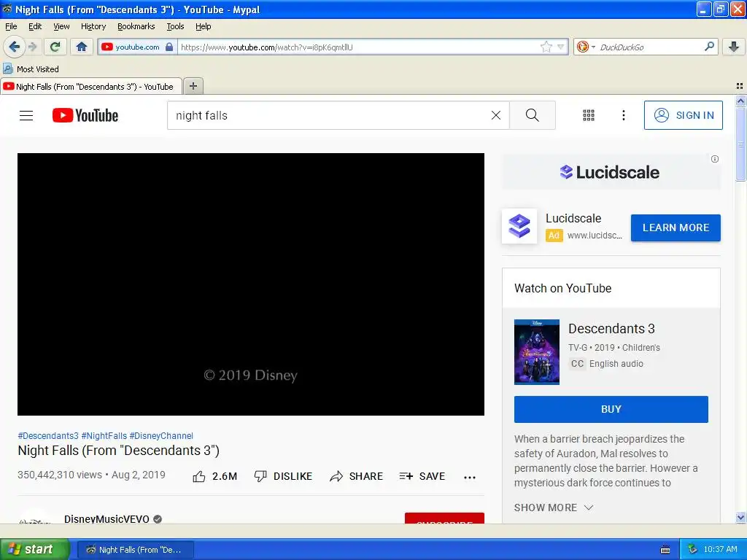Click the system tray icon near clock
This screenshot has height=560, width=747.
tap(692, 549)
